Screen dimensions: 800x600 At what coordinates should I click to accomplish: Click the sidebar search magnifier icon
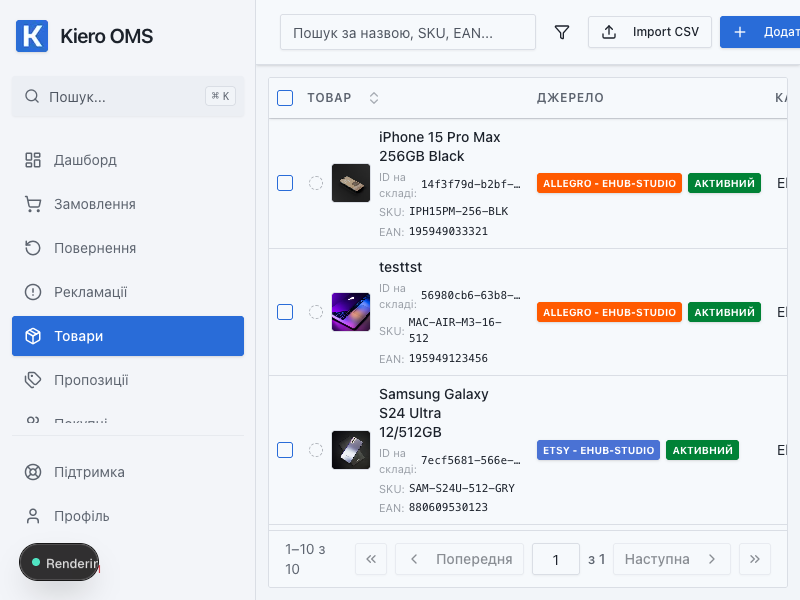click(32, 96)
